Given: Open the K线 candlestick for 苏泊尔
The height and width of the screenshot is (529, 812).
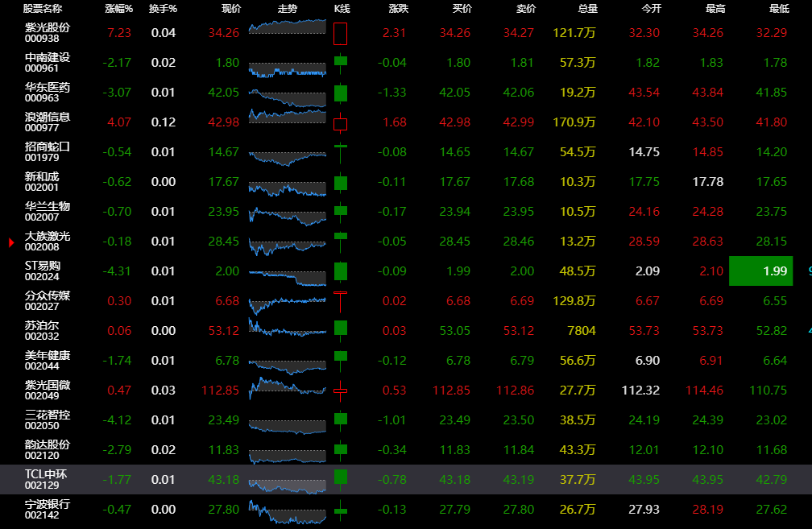Looking at the screenshot, I should click(x=340, y=331).
